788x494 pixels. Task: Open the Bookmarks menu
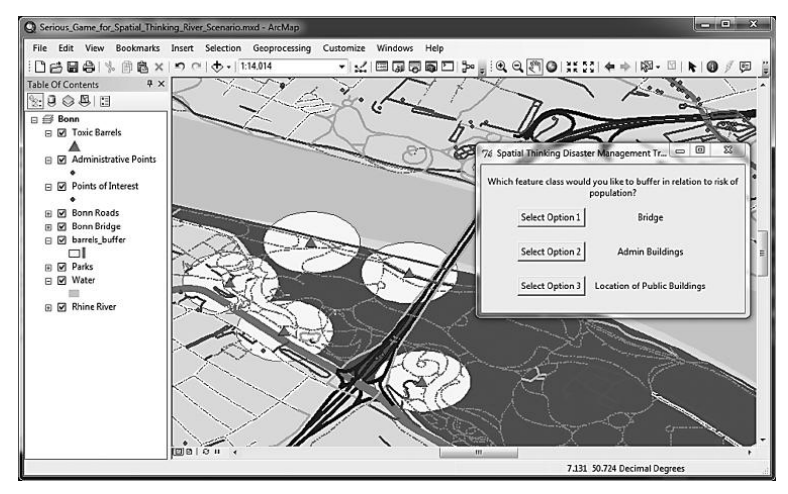pyautogui.click(x=138, y=48)
